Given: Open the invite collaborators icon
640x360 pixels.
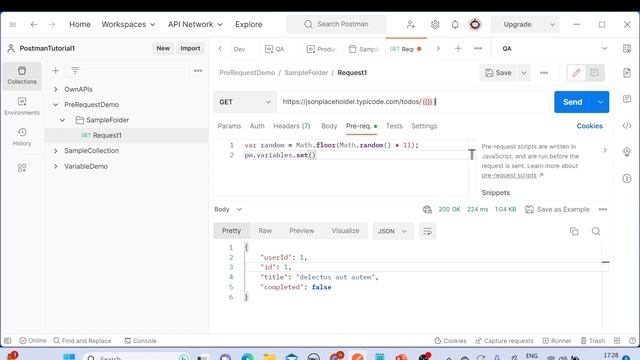Looking at the screenshot, I should tap(411, 24).
